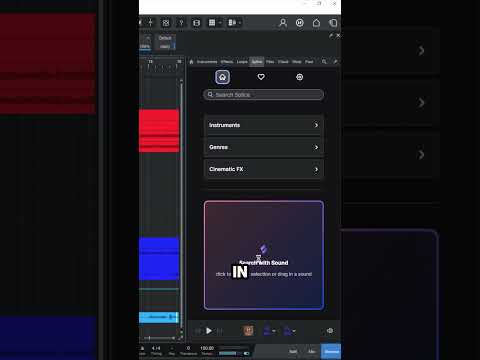Click the browser tabs home icon

(x=191, y=62)
